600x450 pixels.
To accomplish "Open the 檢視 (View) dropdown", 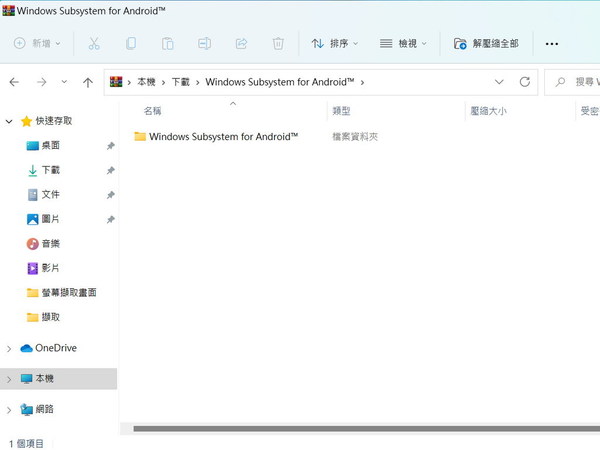I will click(403, 44).
